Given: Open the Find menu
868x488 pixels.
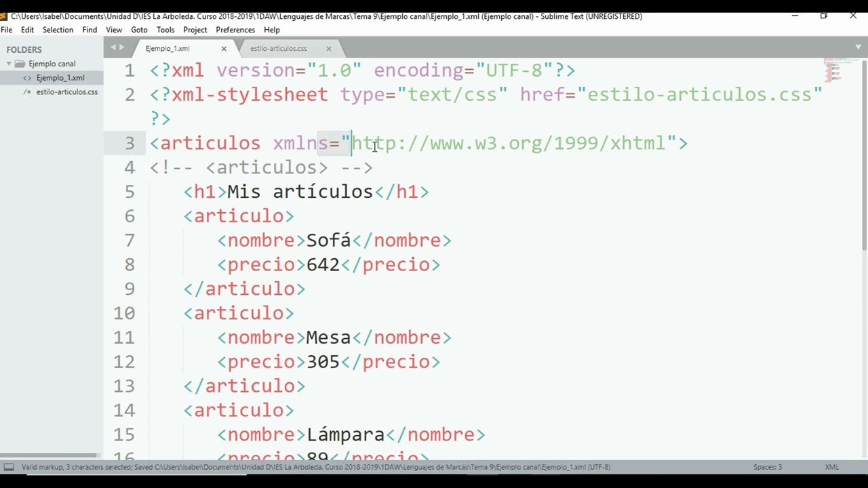Looking at the screenshot, I should (90, 30).
